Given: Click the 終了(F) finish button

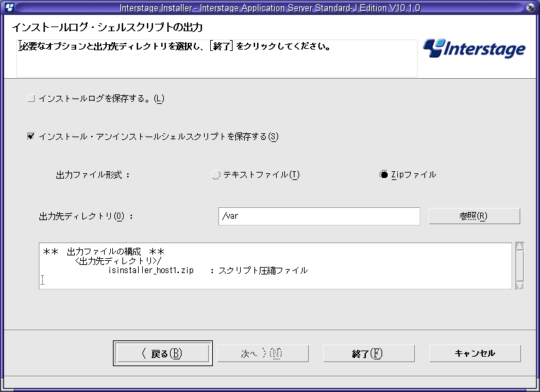Looking at the screenshot, I should (369, 353).
